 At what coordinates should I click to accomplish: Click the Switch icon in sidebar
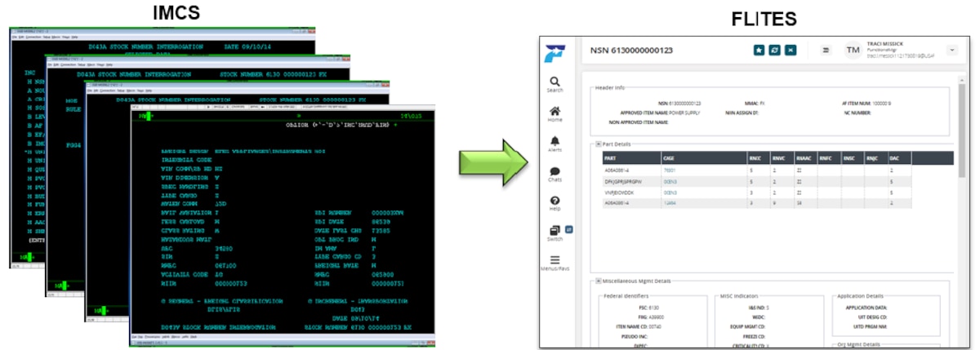(555, 232)
